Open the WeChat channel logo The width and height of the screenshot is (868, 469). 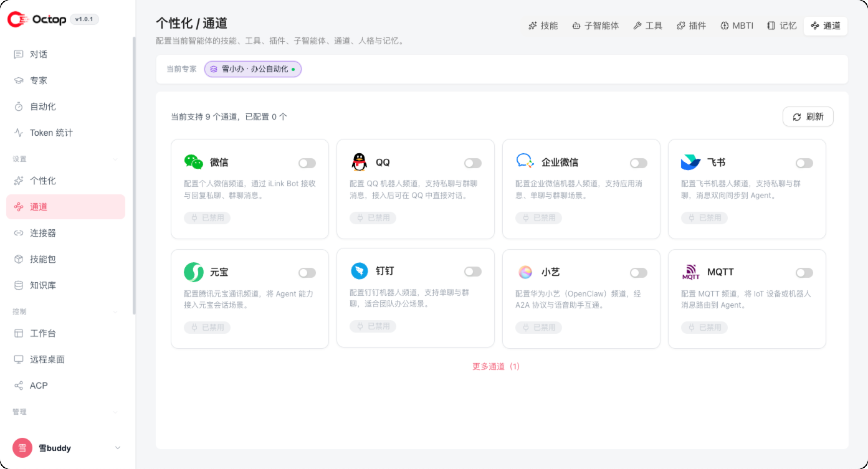[x=194, y=162]
